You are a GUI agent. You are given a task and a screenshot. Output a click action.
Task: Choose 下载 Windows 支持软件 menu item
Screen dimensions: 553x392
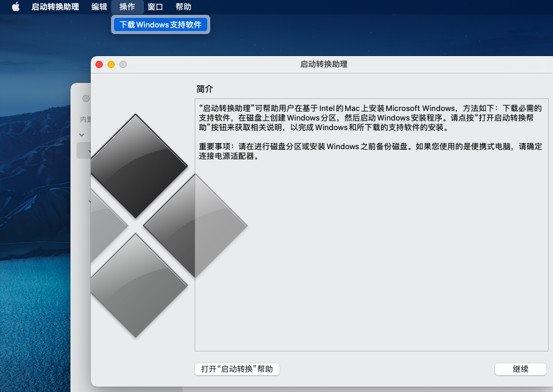click(161, 24)
